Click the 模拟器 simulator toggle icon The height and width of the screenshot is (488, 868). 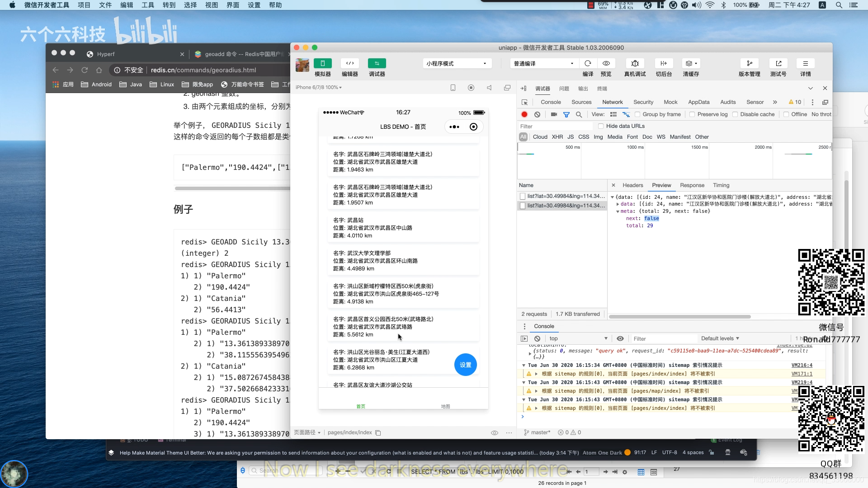[x=323, y=63]
